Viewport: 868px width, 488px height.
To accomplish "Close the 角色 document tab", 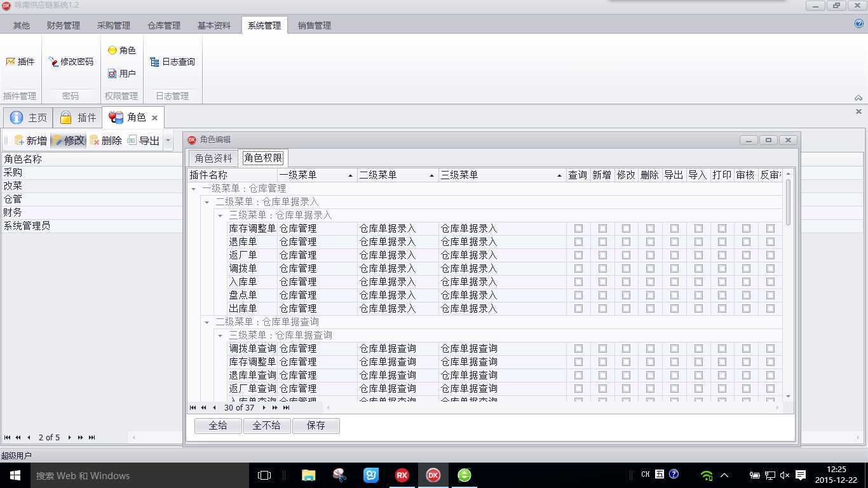I will coord(154,118).
